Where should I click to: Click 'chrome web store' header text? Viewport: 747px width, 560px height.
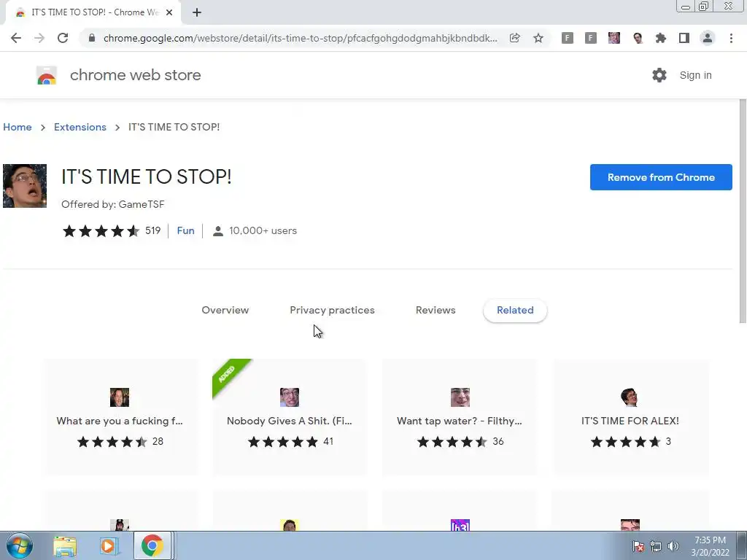pos(135,75)
